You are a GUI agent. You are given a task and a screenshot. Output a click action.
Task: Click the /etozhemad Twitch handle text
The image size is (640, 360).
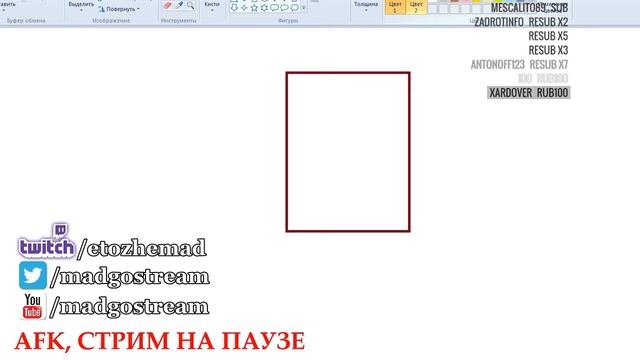142,248
